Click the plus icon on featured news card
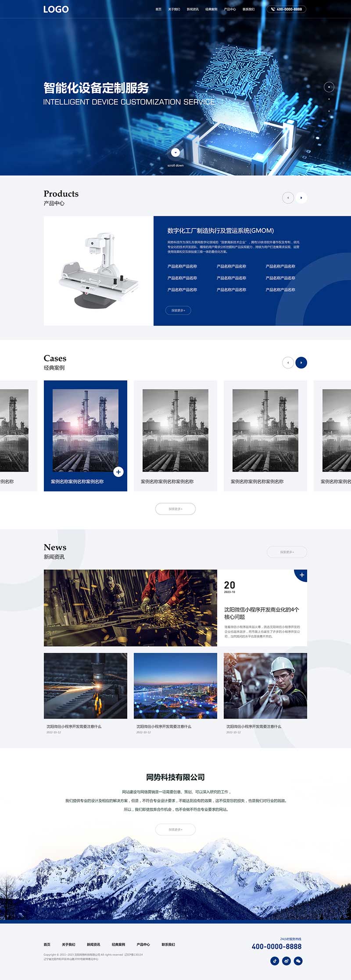Screen dimensions: 351x980 click(302, 575)
